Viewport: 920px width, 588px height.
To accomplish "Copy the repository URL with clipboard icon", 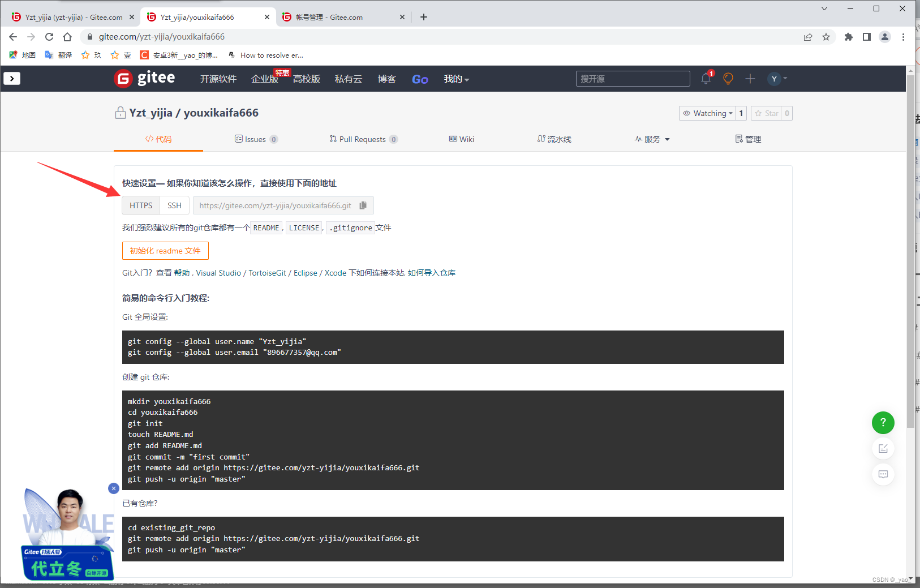I will 363,205.
